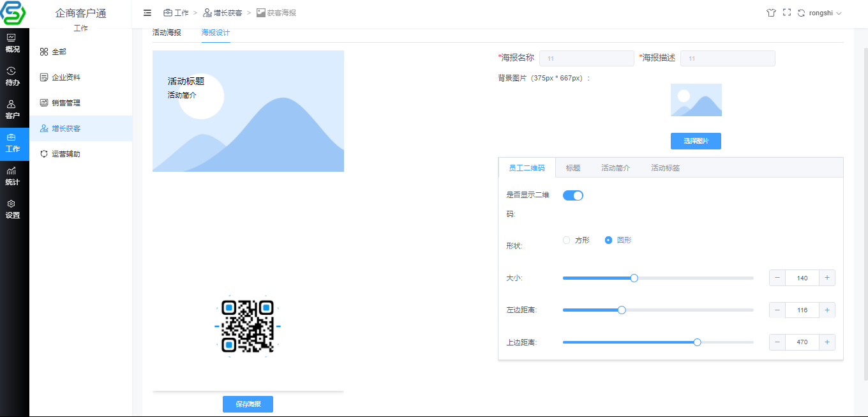Viewport: 868px width, 417px height.
Task: Open 企业资料 menu item
Action: click(x=81, y=77)
